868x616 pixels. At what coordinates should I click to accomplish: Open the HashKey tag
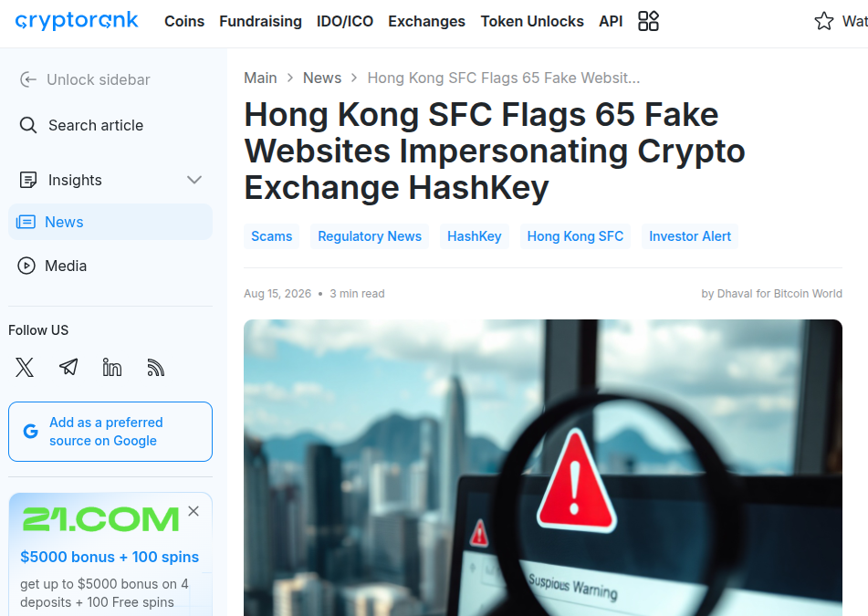coord(475,236)
